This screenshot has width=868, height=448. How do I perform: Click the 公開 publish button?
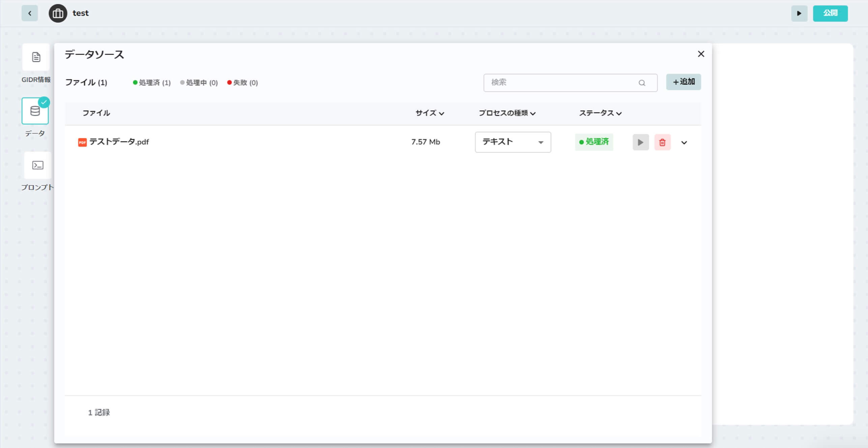830,13
